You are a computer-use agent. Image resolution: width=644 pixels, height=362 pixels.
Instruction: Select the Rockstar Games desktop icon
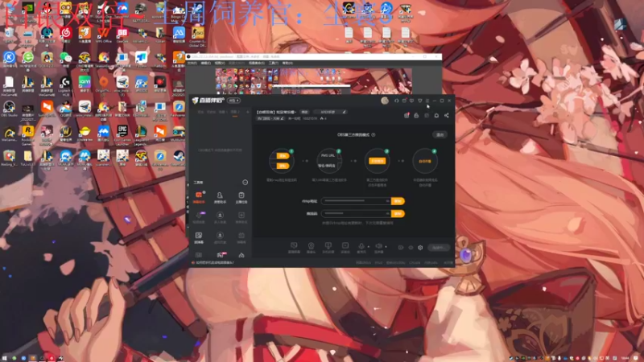(28, 134)
